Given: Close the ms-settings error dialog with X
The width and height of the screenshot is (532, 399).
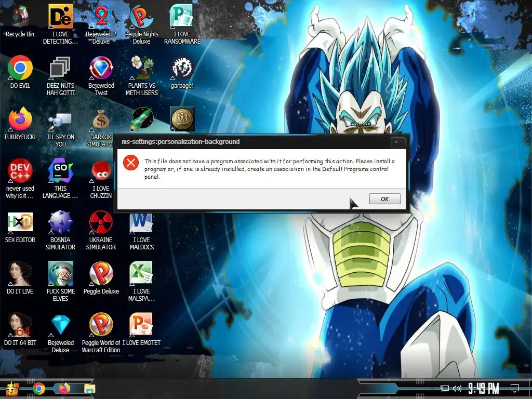Looking at the screenshot, I should click(x=396, y=142).
